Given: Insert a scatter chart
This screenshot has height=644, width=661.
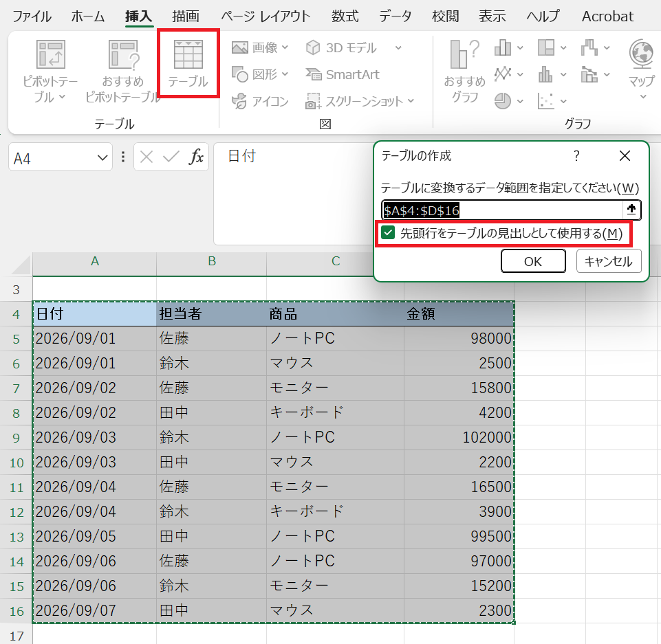Looking at the screenshot, I should click(x=546, y=101).
